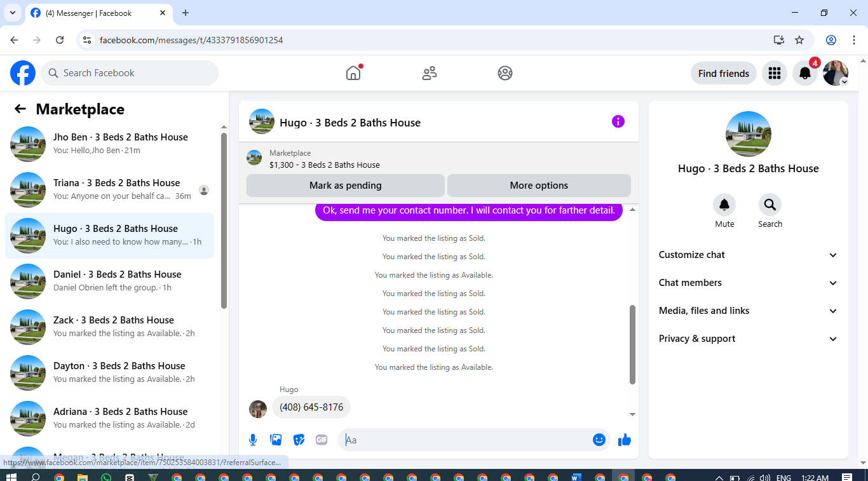The width and height of the screenshot is (868, 481).
Task: Open the Groups icon in top navigation
Action: pyautogui.click(x=505, y=73)
